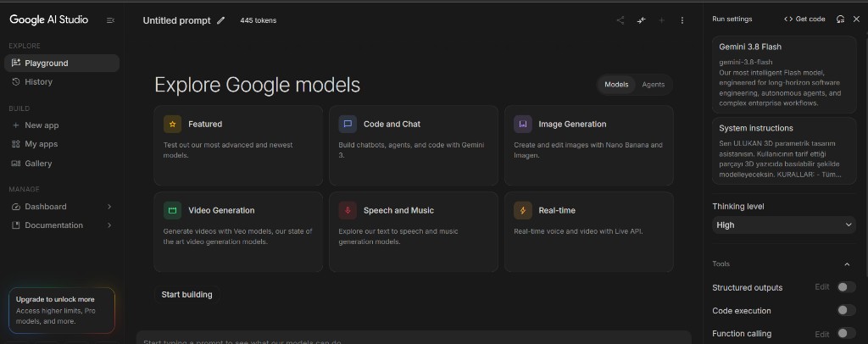The image size is (868, 344).
Task: Click the Documentation book icon
Action: point(16,225)
